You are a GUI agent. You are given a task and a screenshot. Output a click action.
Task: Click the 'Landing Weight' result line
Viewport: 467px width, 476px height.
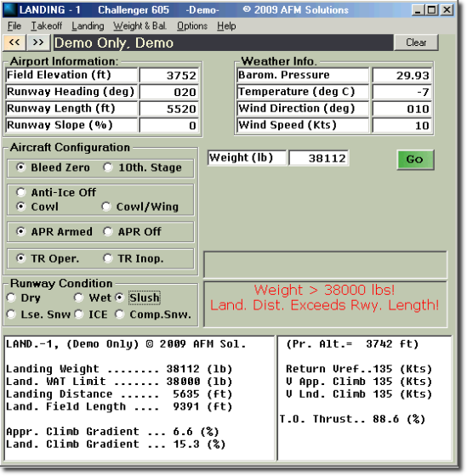click(119, 369)
